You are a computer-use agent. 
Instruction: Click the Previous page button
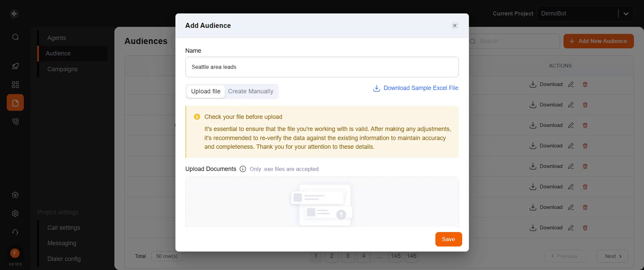pos(565,256)
